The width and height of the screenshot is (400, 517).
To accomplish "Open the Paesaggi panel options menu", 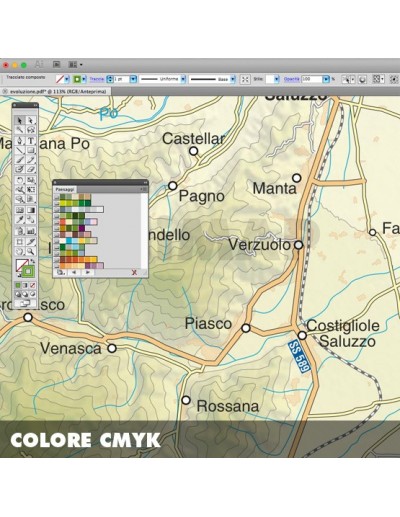I will click(x=144, y=189).
